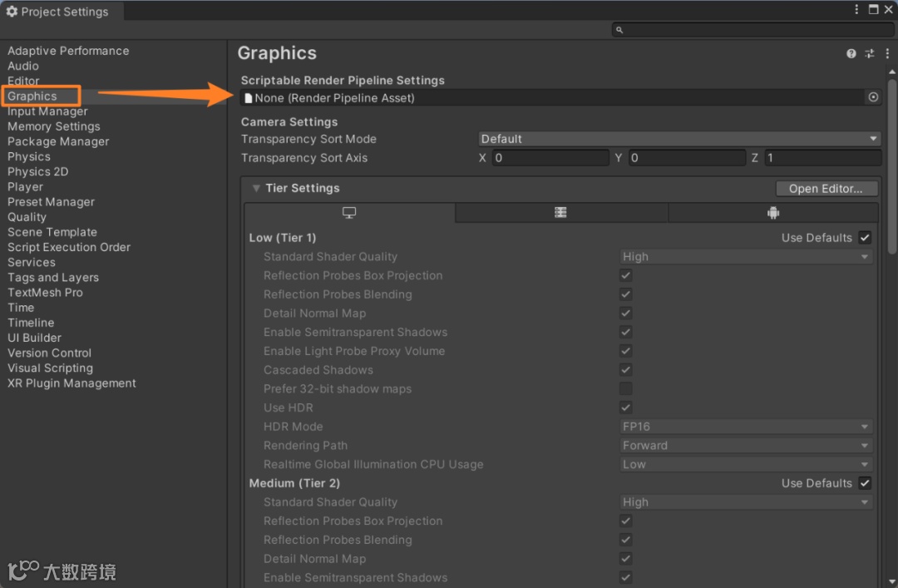Select Graphics settings category
This screenshot has width=898, height=588.
tap(32, 96)
